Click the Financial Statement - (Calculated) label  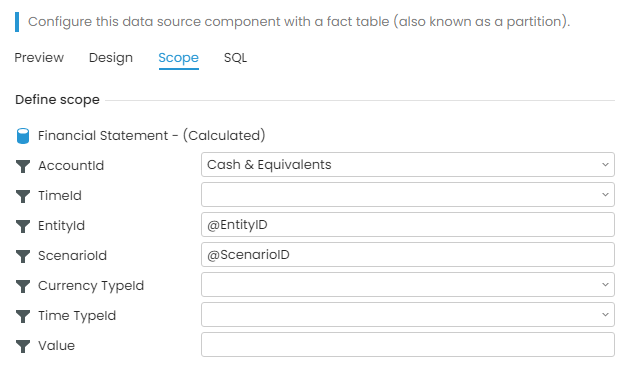click(151, 136)
